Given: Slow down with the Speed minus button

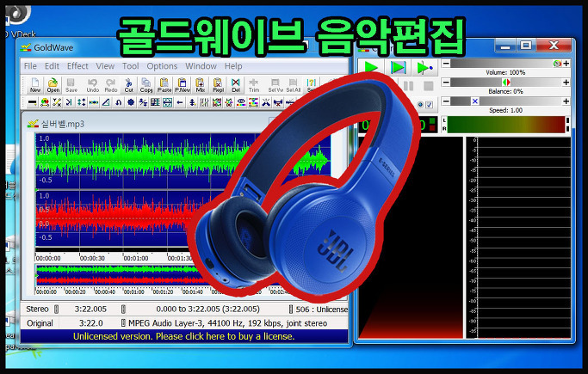Looking at the screenshot, I should click(x=446, y=101).
